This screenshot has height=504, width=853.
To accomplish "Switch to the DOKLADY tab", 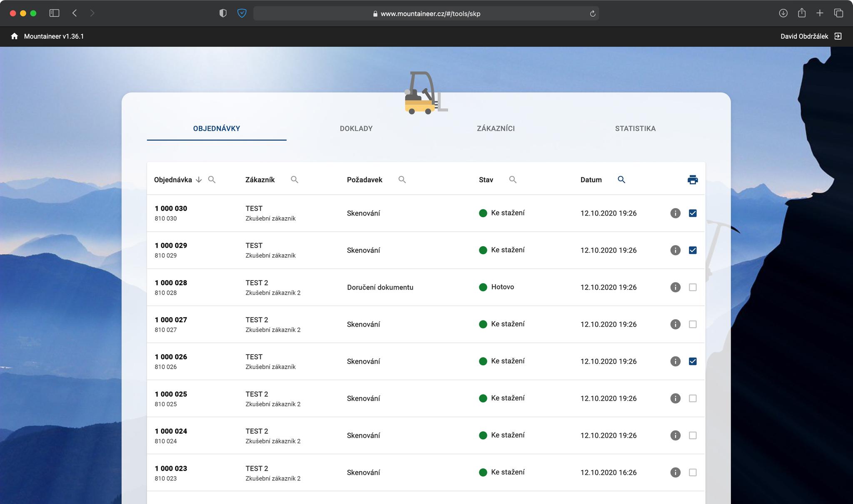I will (356, 129).
